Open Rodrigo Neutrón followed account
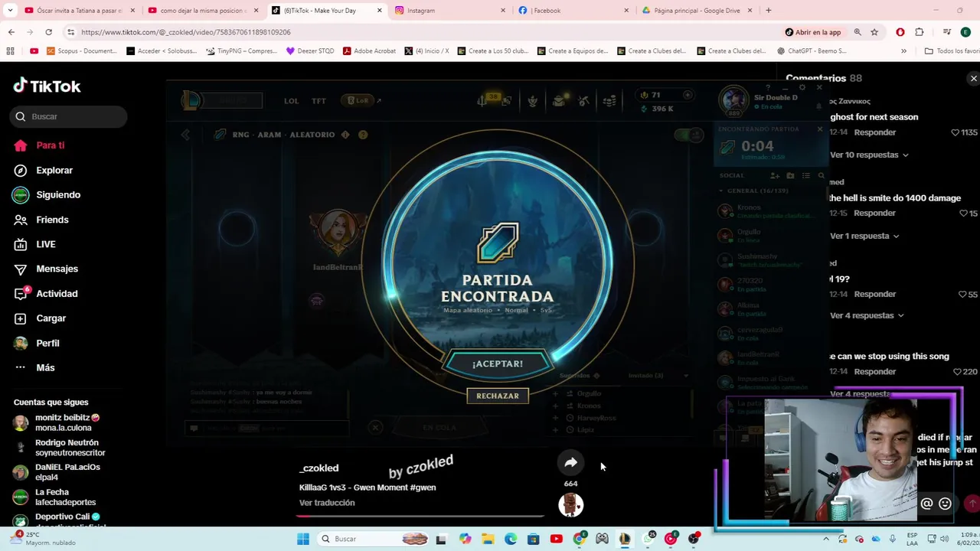Viewport: 980px width, 551px height. pyautogui.click(x=60, y=448)
